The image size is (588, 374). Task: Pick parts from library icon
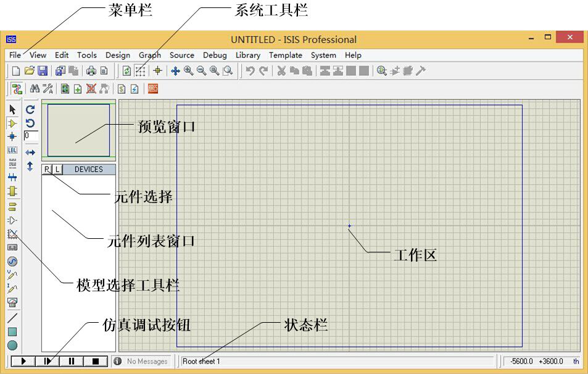click(382, 70)
